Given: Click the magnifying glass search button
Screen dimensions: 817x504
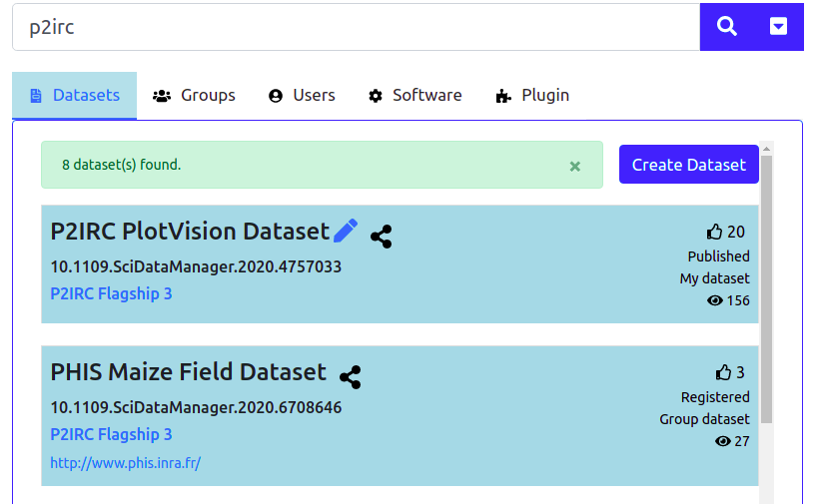Looking at the screenshot, I should point(727,27).
